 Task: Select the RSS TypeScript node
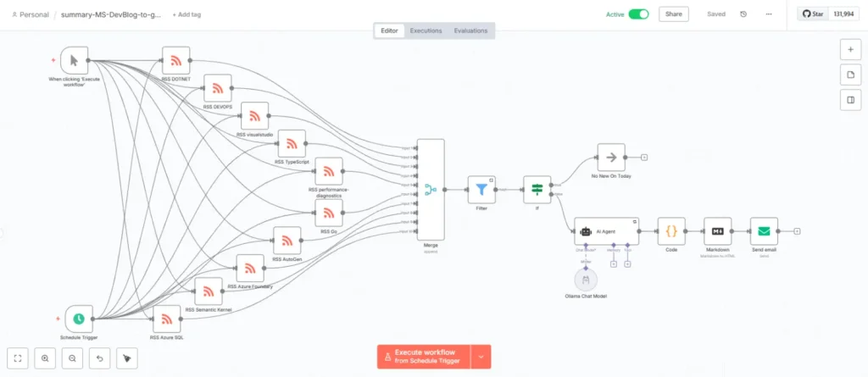pos(292,143)
